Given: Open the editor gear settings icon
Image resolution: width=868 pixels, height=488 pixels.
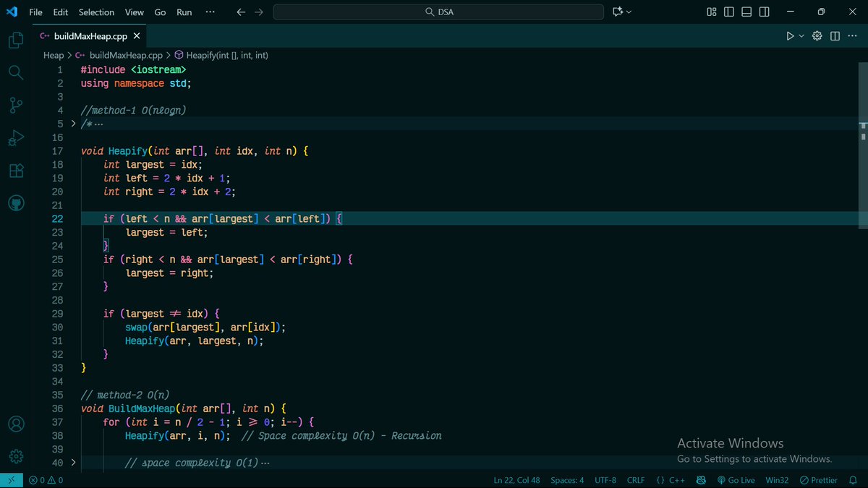Looking at the screenshot, I should point(817,36).
